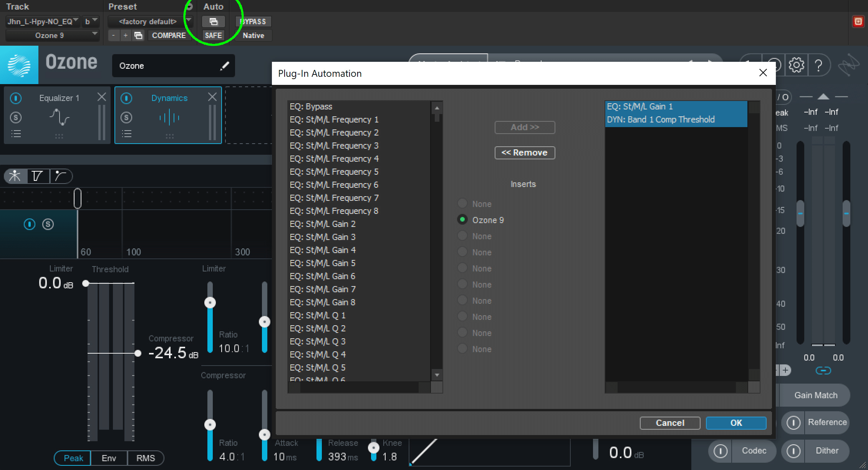This screenshot has height=470, width=868.
Task: Click the red target icon top right
Action: (858, 22)
